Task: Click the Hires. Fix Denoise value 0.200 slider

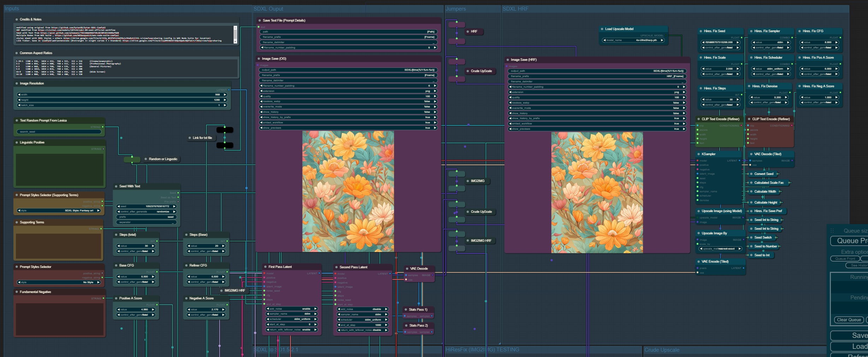Action: pyautogui.click(x=769, y=98)
